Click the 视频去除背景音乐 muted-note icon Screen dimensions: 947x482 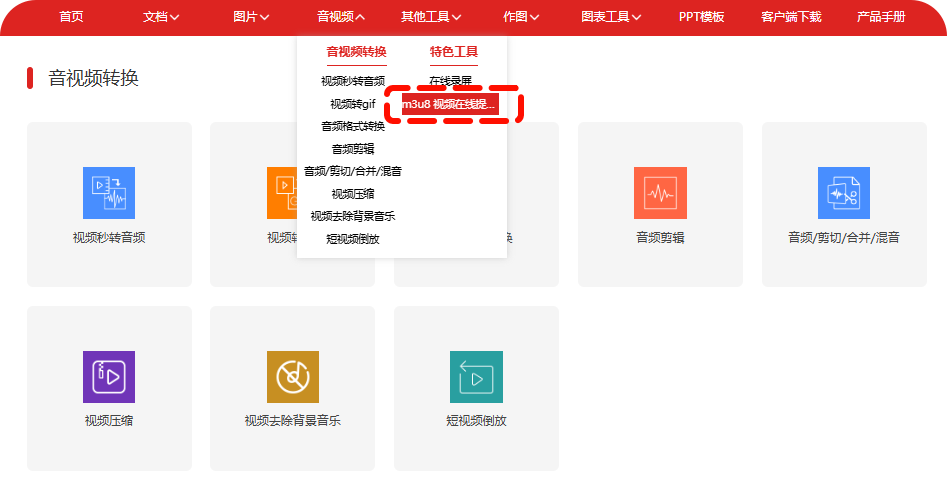[292, 377]
